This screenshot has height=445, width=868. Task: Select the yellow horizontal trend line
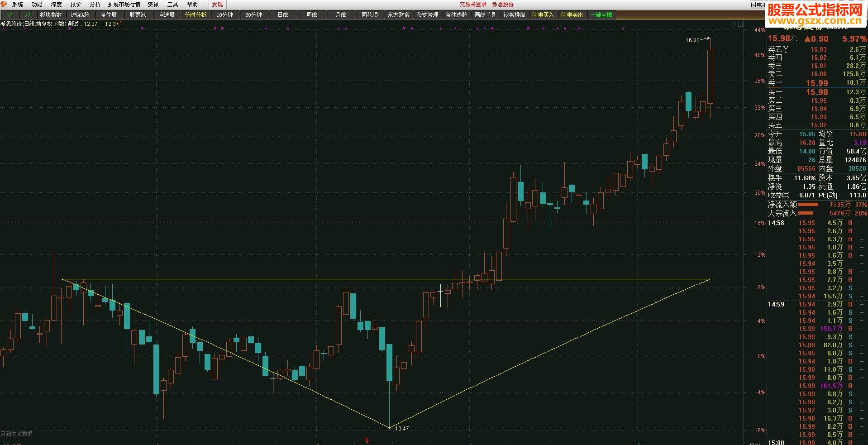click(385, 279)
